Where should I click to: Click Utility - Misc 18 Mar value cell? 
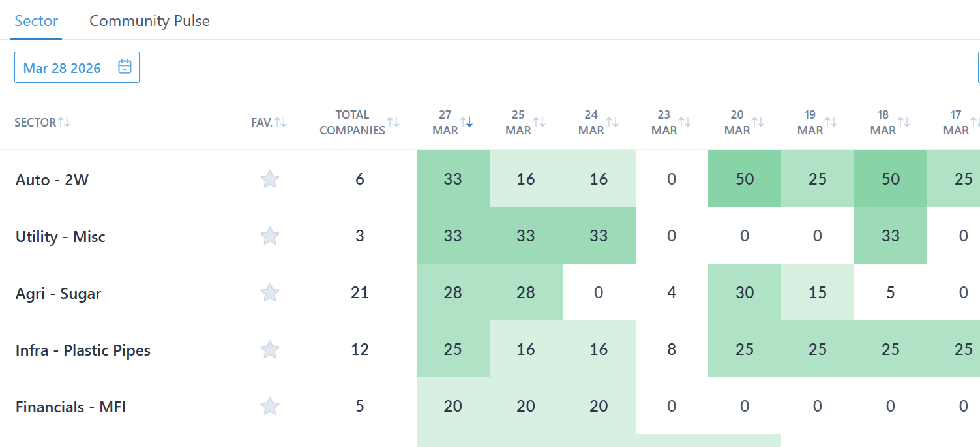point(891,236)
